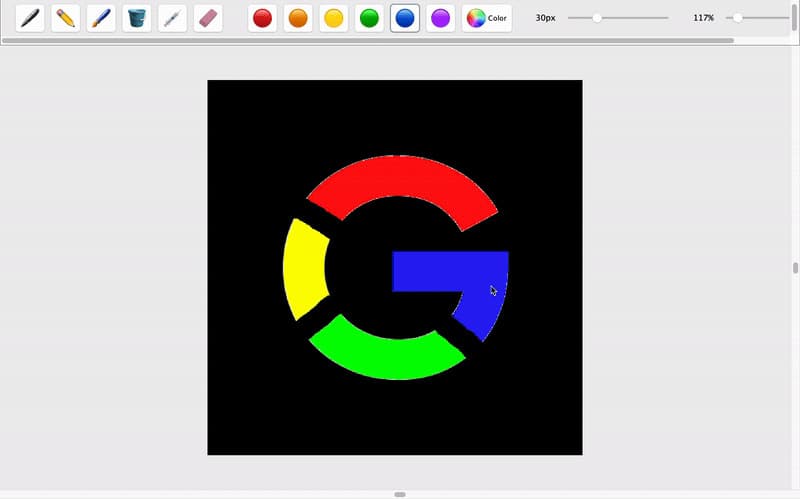Pick the purple color swatch
The image size is (800, 499).
[x=440, y=18]
